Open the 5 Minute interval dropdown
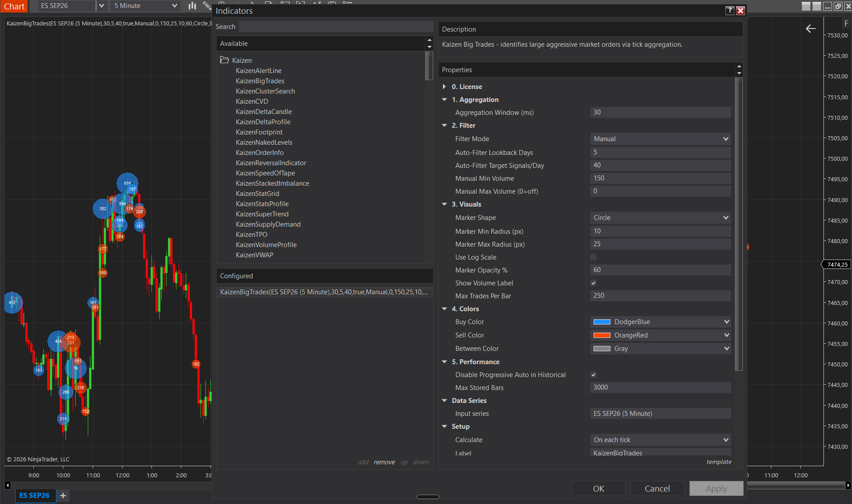852x504 pixels. tap(145, 6)
